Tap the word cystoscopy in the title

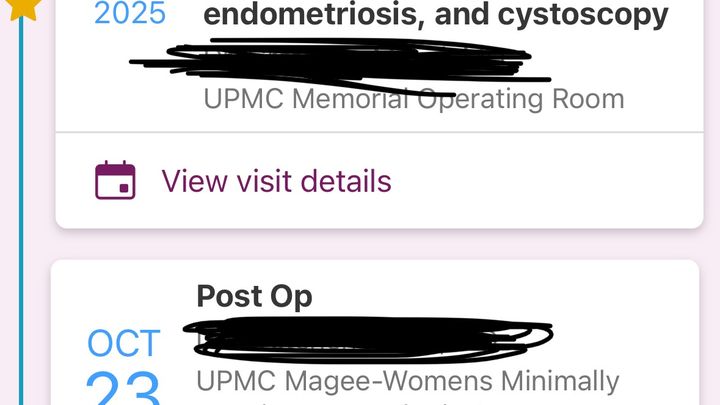(583, 16)
